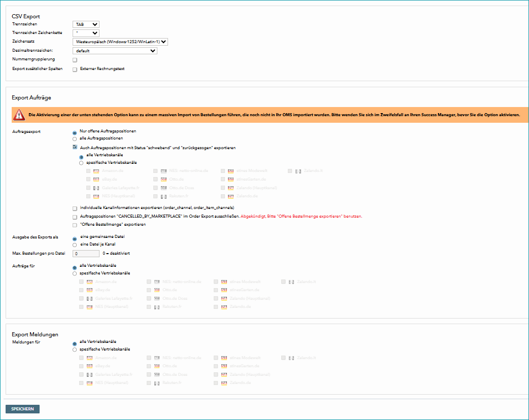The height and width of the screenshot is (420, 529).
Task: Click Zalando.it flag icon in Aufträge für section
Action: pyautogui.click(x=291, y=282)
